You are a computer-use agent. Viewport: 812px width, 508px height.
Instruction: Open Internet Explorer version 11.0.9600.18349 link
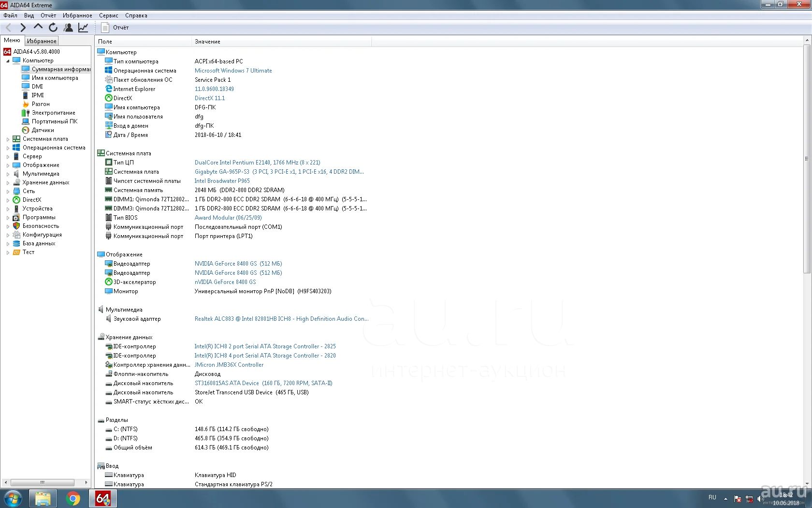click(x=214, y=89)
